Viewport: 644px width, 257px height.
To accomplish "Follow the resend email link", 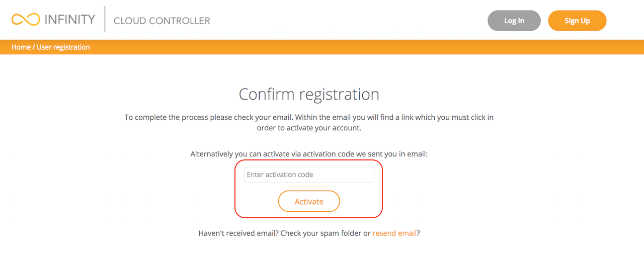I will click(394, 233).
